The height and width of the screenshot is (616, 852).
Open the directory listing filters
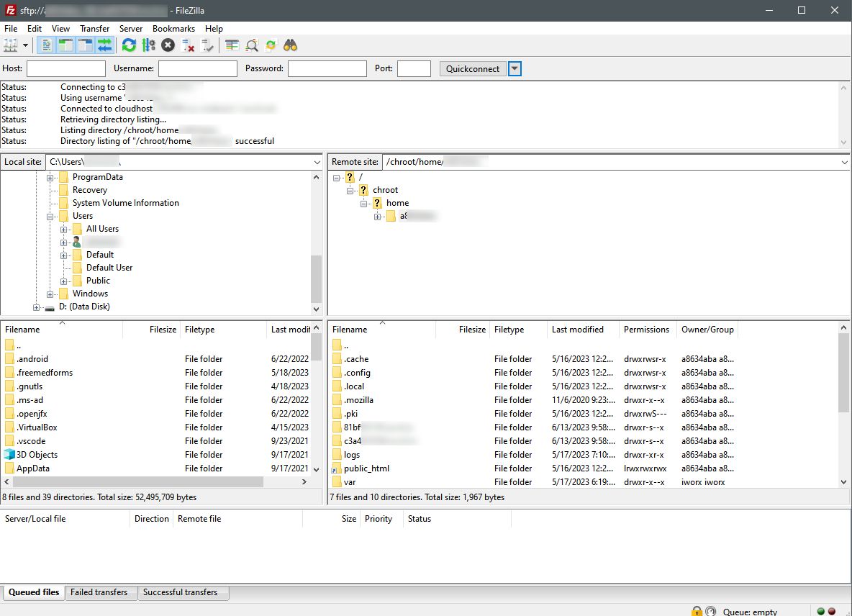coord(231,45)
